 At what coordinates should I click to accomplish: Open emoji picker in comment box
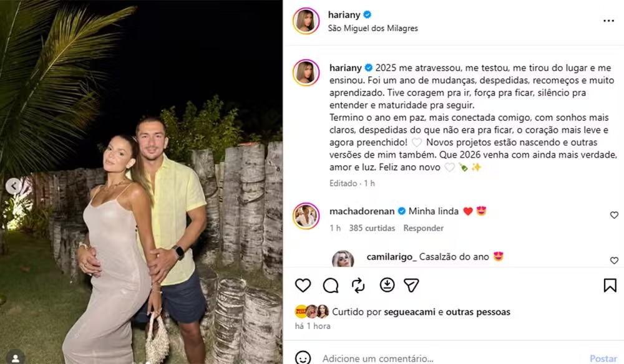point(303,358)
